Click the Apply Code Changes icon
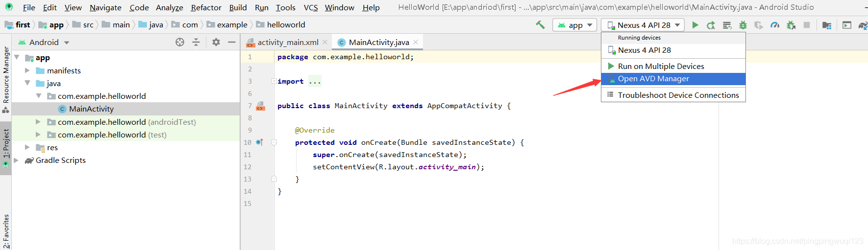 727,25
